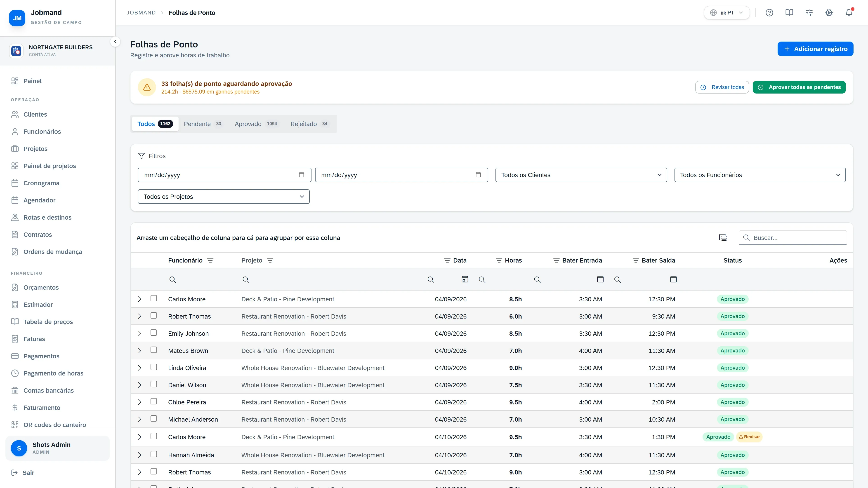This screenshot has height=488, width=868.
Task: Open Projeto column header filter icon
Action: 270,260
